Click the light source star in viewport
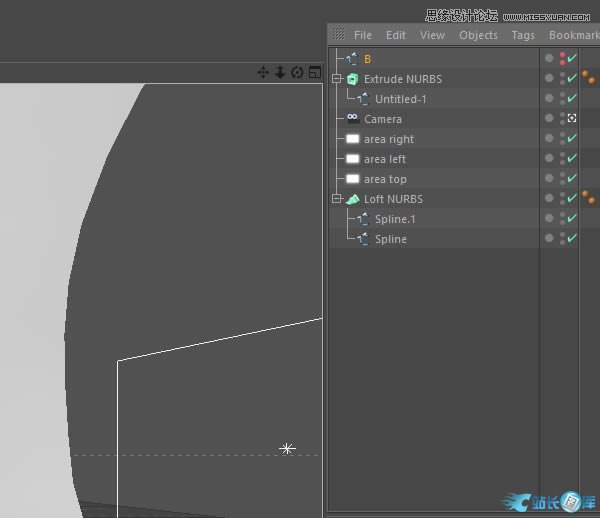Image resolution: width=600 pixels, height=518 pixels. click(287, 448)
